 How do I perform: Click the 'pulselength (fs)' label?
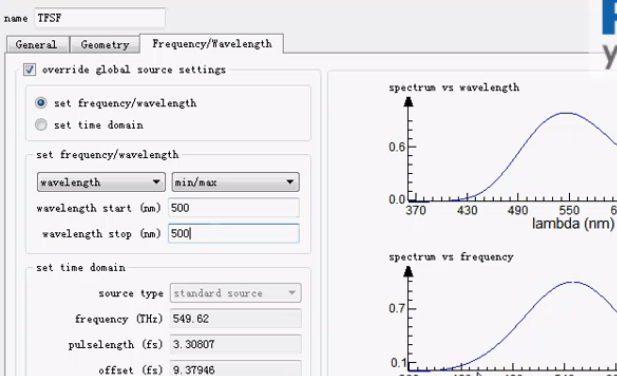pyautogui.click(x=115, y=345)
